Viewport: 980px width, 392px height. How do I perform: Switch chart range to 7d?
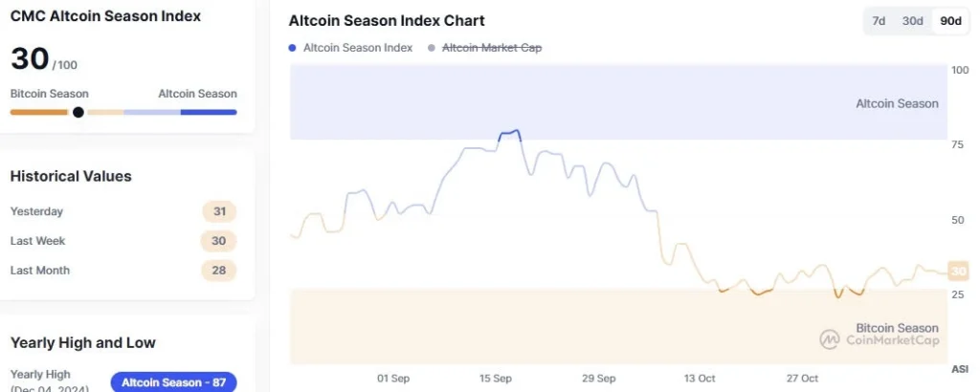[879, 21]
